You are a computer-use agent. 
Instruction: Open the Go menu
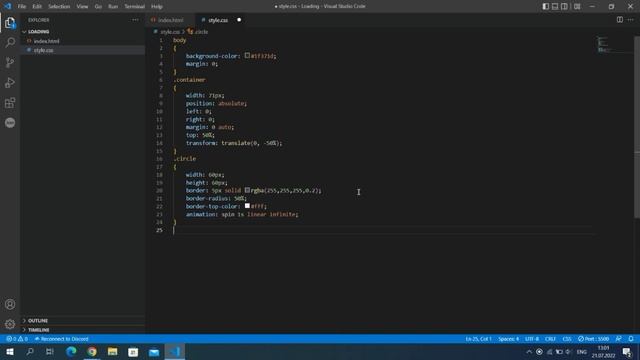click(x=98, y=7)
